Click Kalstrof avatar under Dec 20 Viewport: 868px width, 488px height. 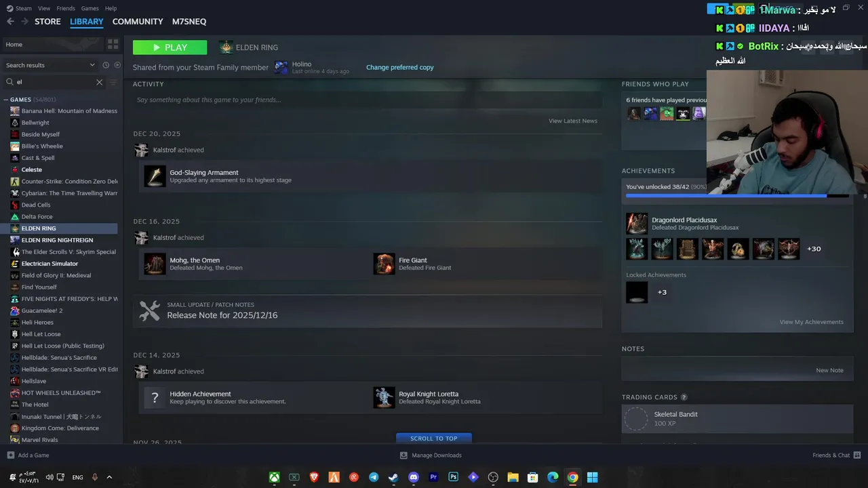141,150
